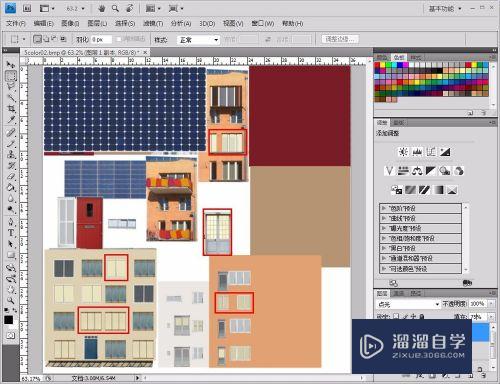Open the 滤镜(T) menu
Screen dimensions: 500x384
pyautogui.click(x=153, y=23)
